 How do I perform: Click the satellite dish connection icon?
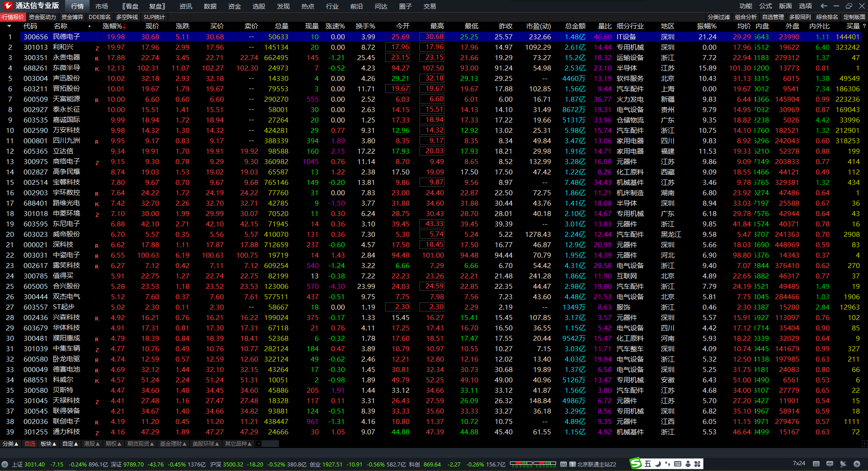[843, 464]
